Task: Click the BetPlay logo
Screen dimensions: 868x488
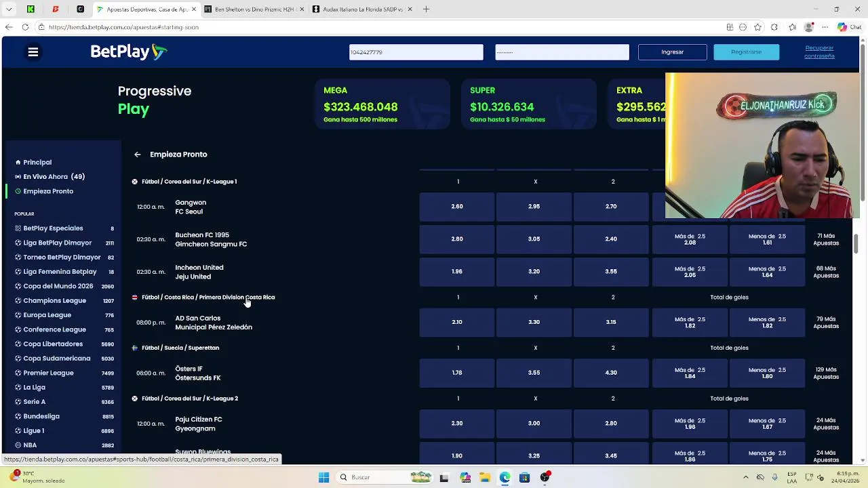Action: (x=129, y=52)
